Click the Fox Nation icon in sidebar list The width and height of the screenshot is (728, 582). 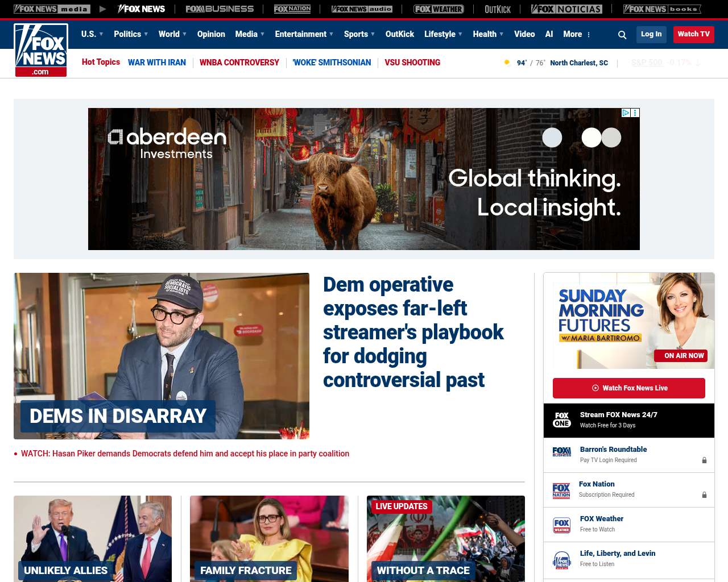[x=561, y=490]
